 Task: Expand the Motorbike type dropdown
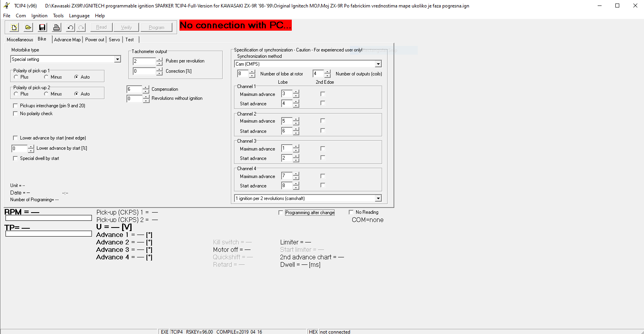(117, 59)
